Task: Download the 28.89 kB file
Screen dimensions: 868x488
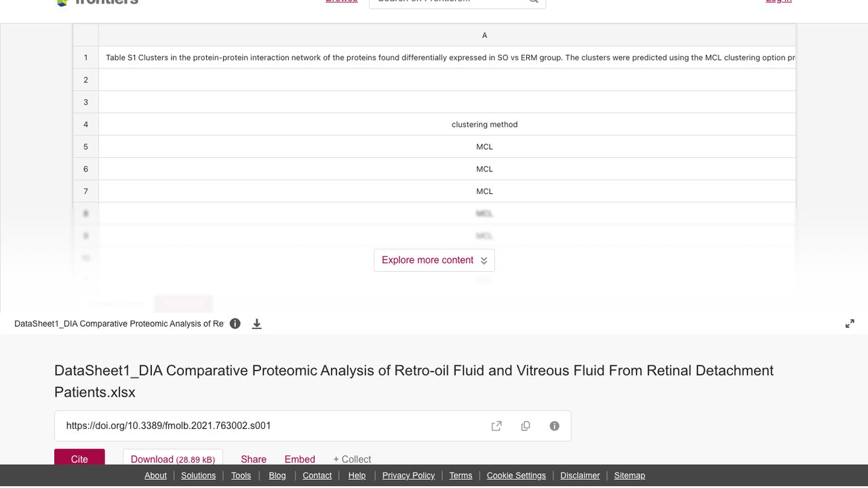Action: pos(173,457)
